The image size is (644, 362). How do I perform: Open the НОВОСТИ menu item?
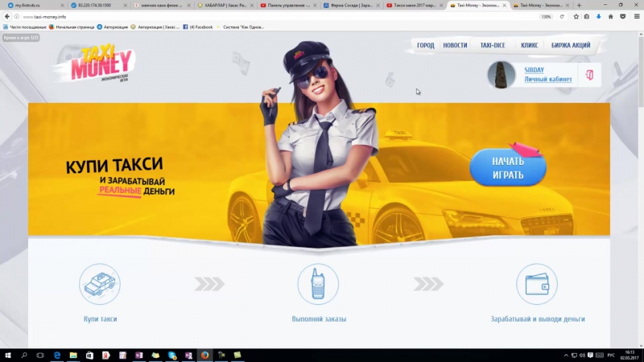tap(455, 45)
